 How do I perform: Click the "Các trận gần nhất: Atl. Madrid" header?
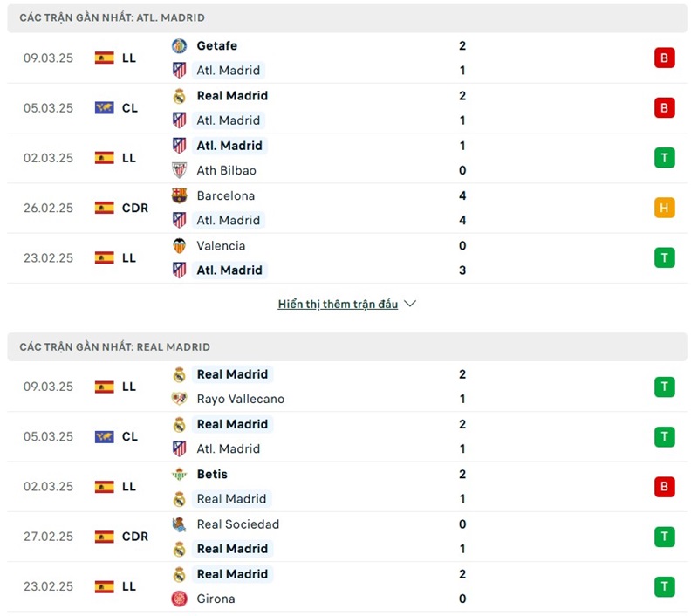(x=113, y=17)
